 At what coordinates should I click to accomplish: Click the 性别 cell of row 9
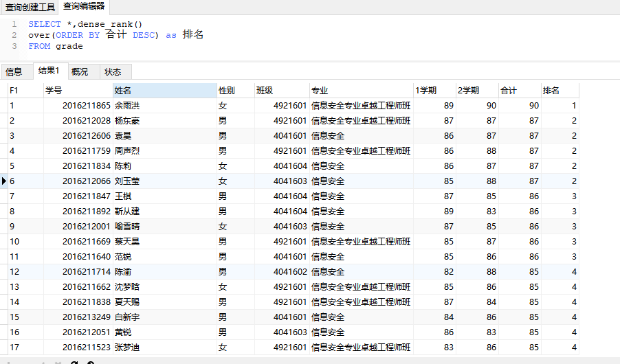pyautogui.click(x=236, y=227)
